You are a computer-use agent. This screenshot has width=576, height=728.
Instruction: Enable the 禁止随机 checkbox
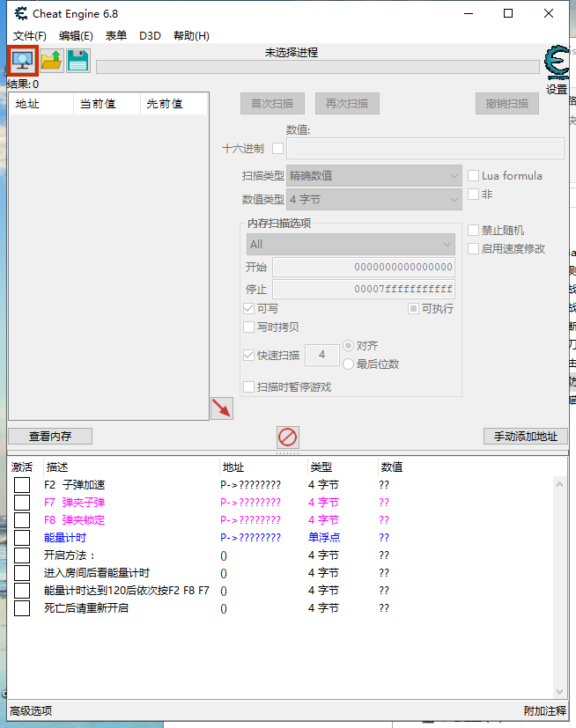(473, 231)
